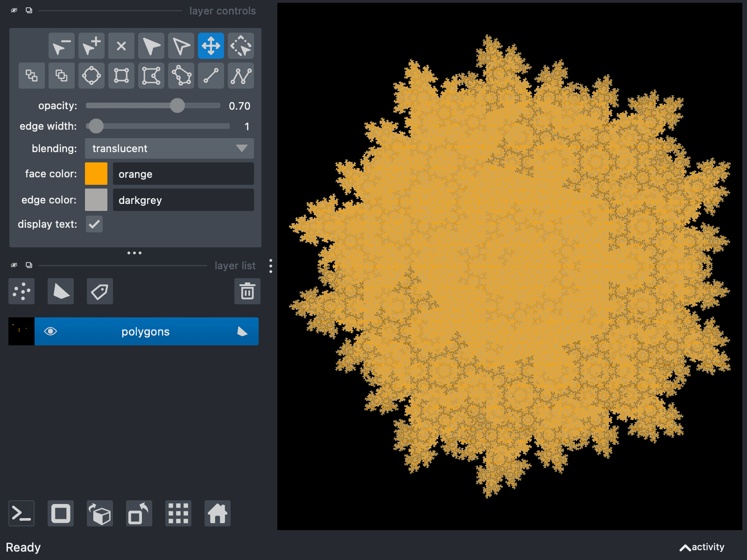Click the opacity value 0.70

click(240, 106)
